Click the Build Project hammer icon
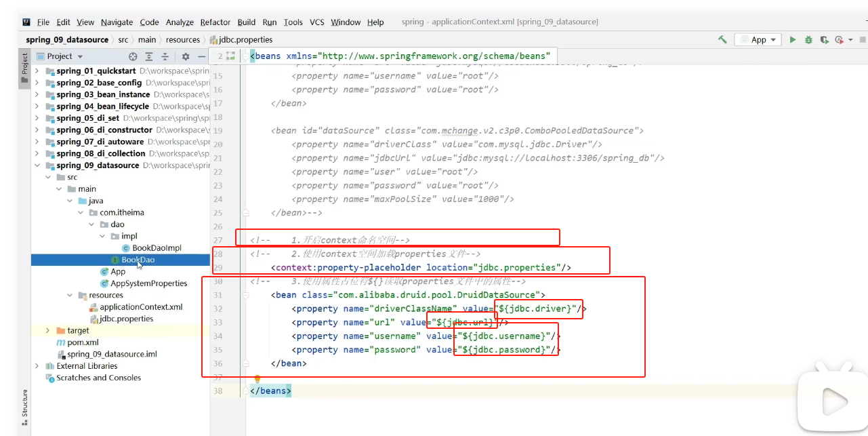Screen dimensions: 868x436 pyautogui.click(x=723, y=39)
